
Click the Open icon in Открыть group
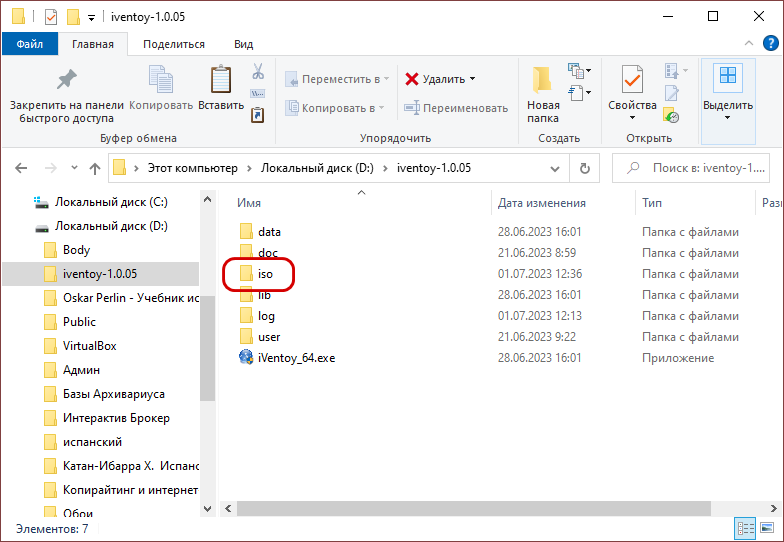672,71
